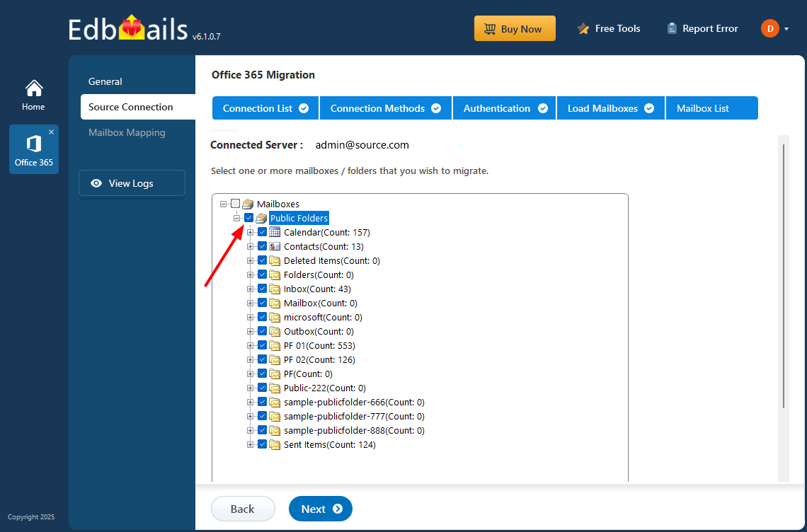Image resolution: width=807 pixels, height=532 pixels.
Task: Open the Free Tools link
Action: coord(609,29)
